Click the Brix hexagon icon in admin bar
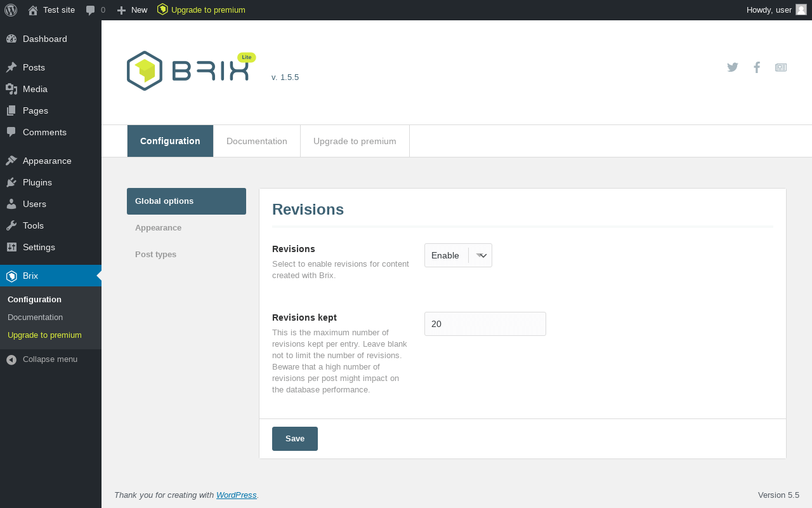Screen dimensions: 812x508 tap(162, 10)
